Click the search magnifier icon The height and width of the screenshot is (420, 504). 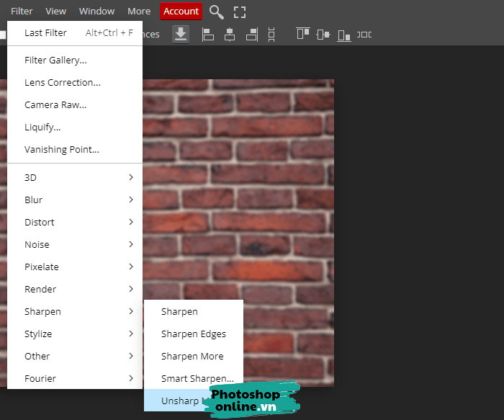216,12
